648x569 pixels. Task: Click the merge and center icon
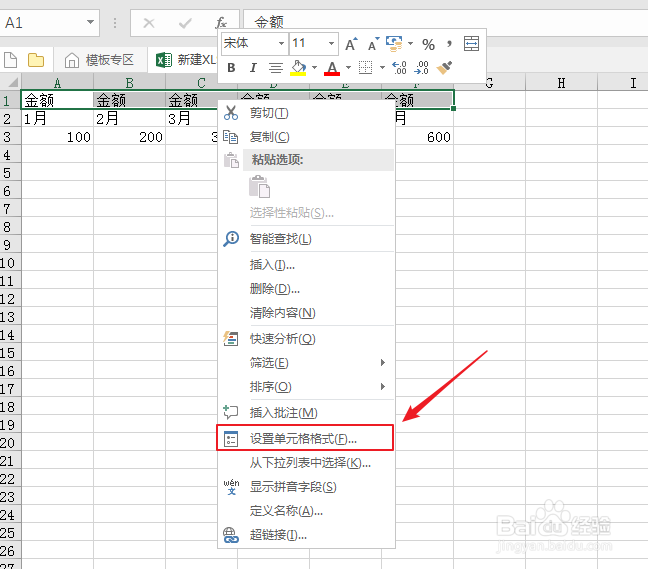[471, 43]
